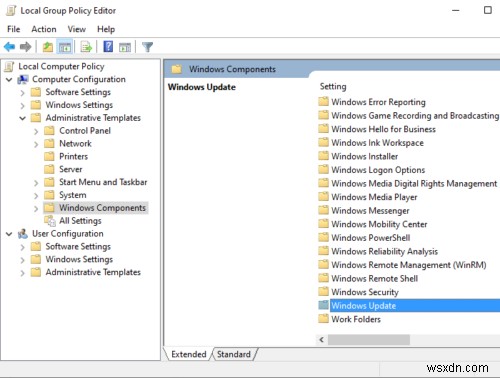Go up one level with folder-up icon

click(48, 47)
